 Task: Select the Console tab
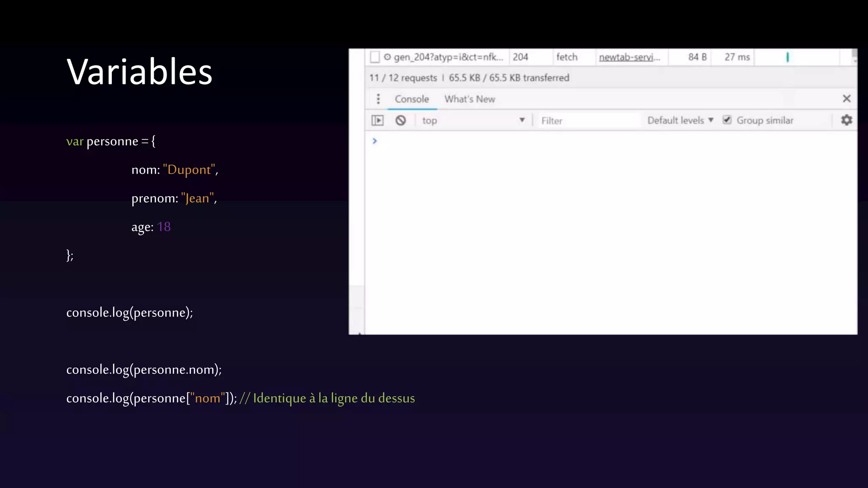pyautogui.click(x=412, y=99)
